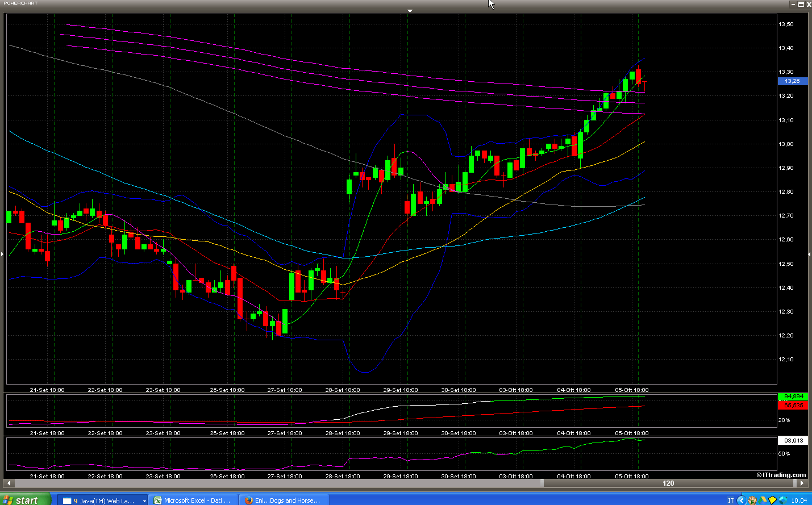The height and width of the screenshot is (505, 812).
Task: Click the IT language indicator in tray
Action: [731, 500]
